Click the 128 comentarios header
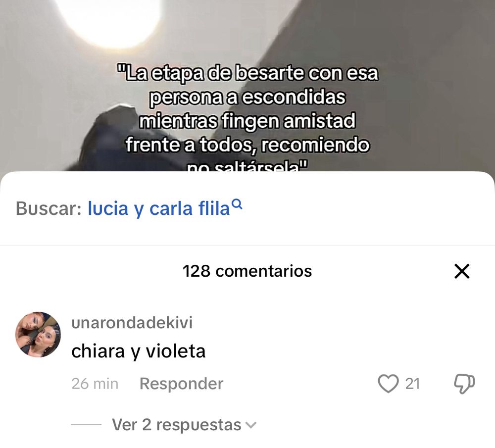The image size is (495, 448). tap(247, 271)
